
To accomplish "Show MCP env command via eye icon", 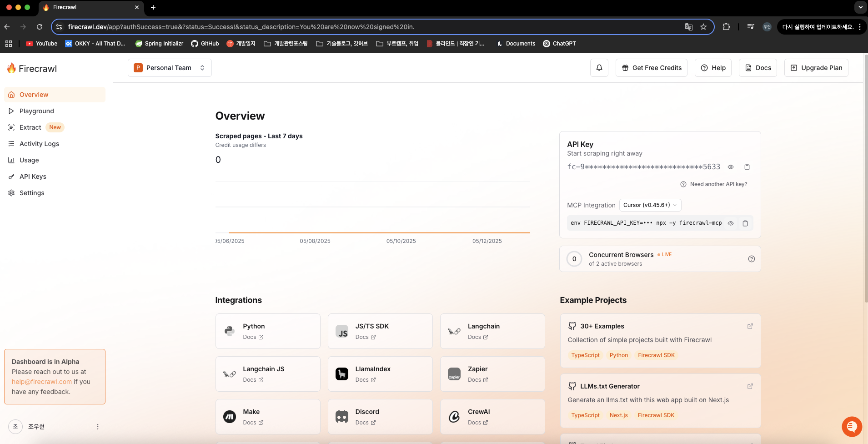I will click(x=731, y=223).
